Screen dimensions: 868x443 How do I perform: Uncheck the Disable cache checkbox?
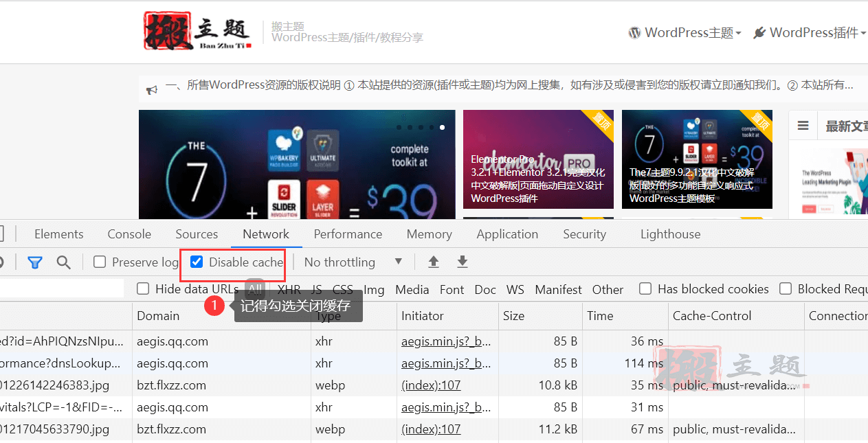[197, 262]
